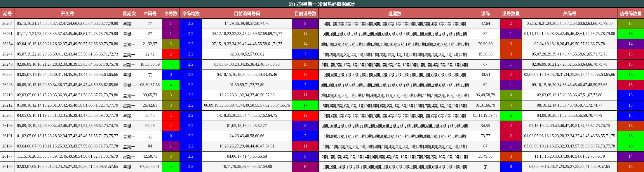This screenshot has height=172, width=644.
Task: Click the 冷码号 column header
Action: (150, 13)
